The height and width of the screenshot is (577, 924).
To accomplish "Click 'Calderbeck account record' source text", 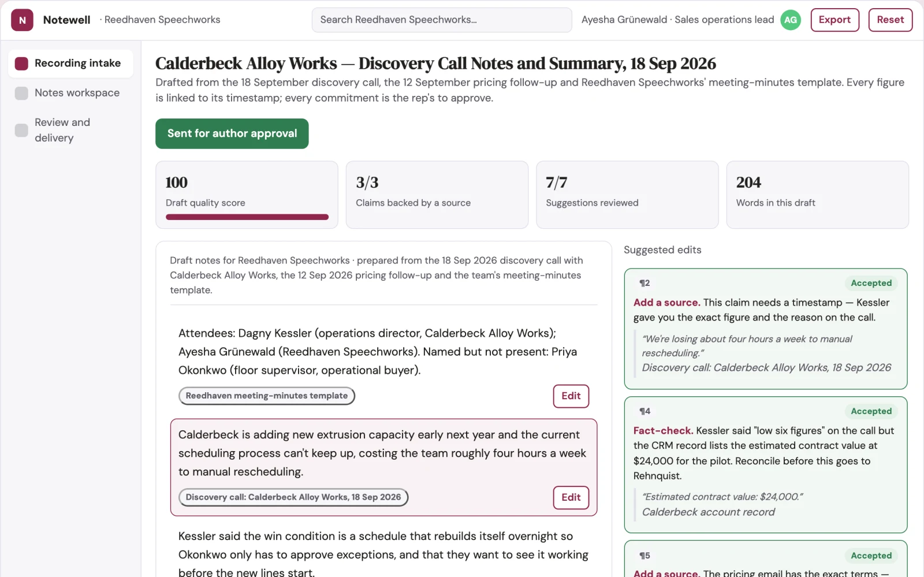I will (709, 512).
